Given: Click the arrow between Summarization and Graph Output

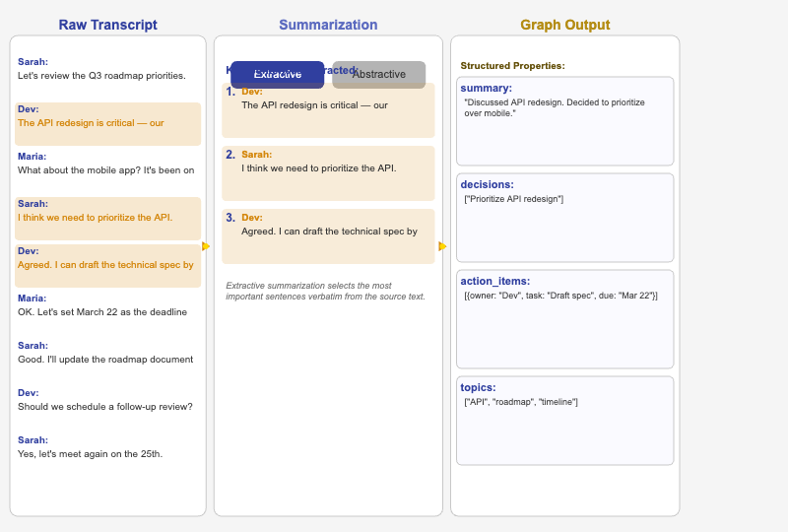Looking at the screenshot, I should point(442,246).
